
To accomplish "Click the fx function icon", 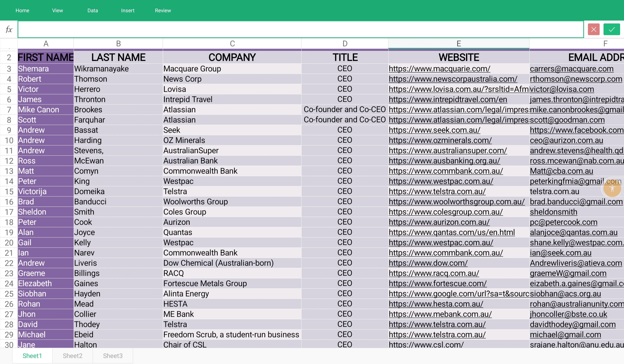I will click(x=9, y=29).
